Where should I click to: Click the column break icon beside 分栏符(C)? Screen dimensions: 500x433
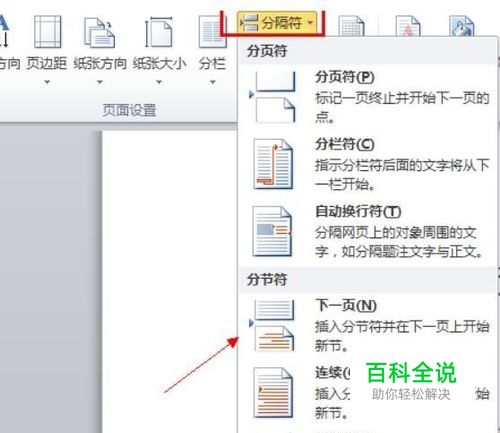tap(273, 164)
